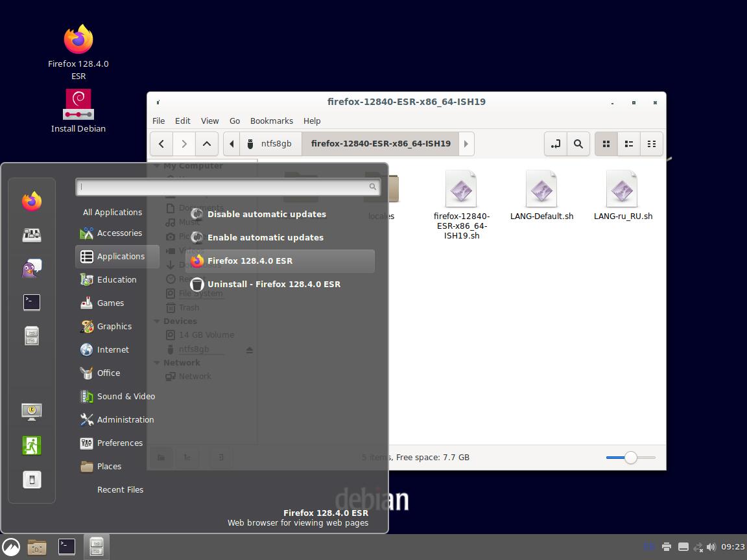Click the logout icon in menu sidebar
Screen dimensions: 747x560
(x=31, y=445)
